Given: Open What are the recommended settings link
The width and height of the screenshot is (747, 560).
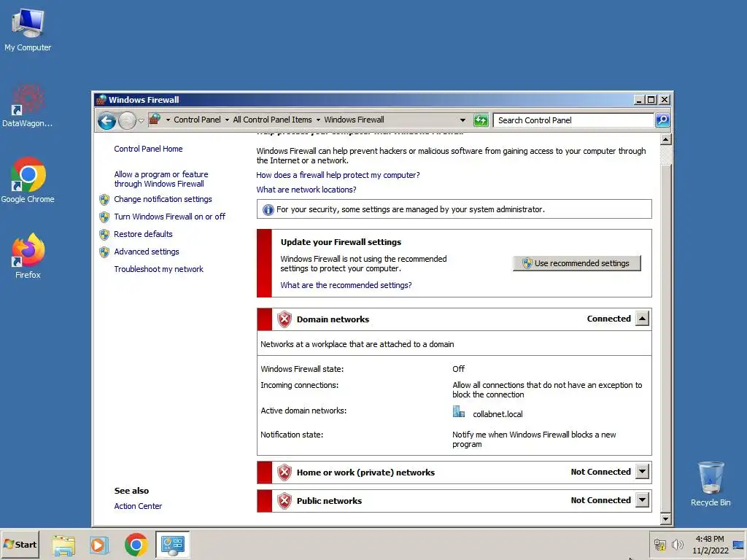Looking at the screenshot, I should (x=346, y=285).
